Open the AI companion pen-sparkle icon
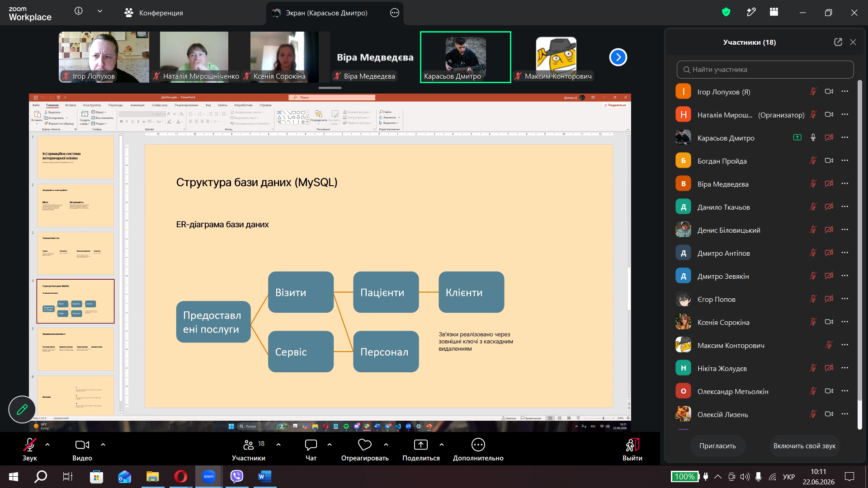 click(x=751, y=12)
